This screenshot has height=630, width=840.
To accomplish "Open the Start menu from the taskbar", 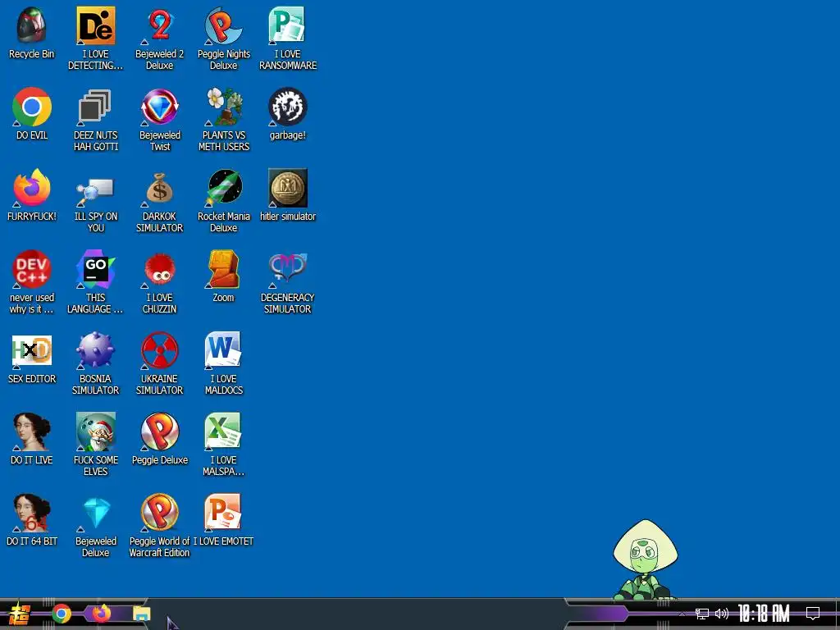I will (x=19, y=614).
